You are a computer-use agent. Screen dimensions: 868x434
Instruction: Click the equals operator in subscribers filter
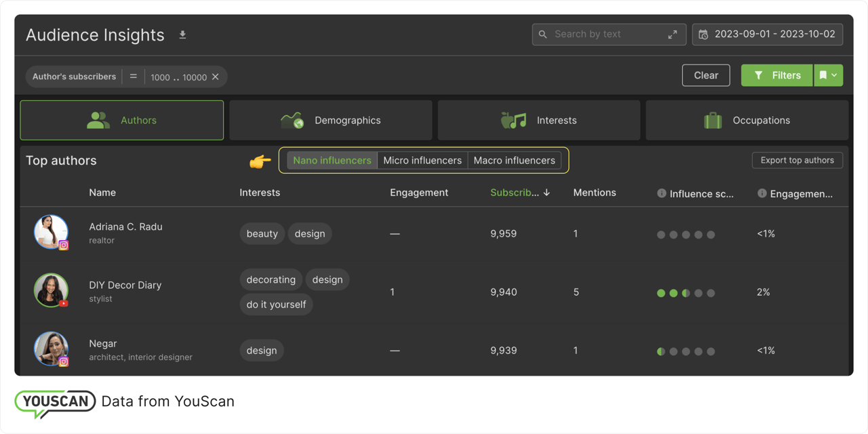[134, 77]
